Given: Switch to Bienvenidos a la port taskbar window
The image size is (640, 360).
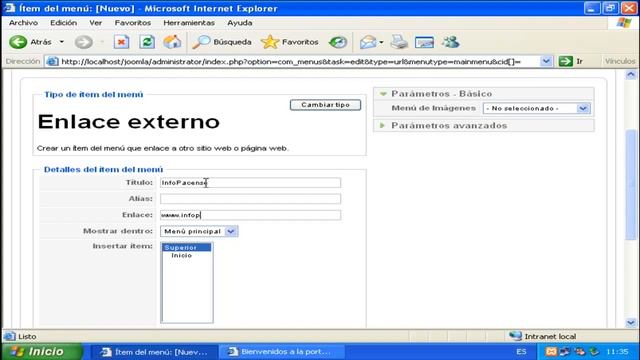Looking at the screenshot, I should pyautogui.click(x=281, y=352).
